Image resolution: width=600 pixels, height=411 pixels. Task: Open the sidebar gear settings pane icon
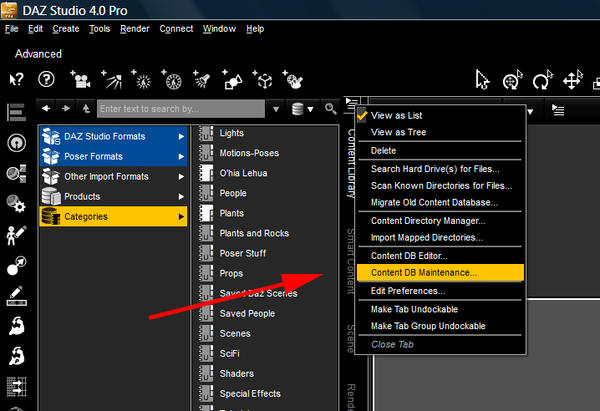pos(16,203)
